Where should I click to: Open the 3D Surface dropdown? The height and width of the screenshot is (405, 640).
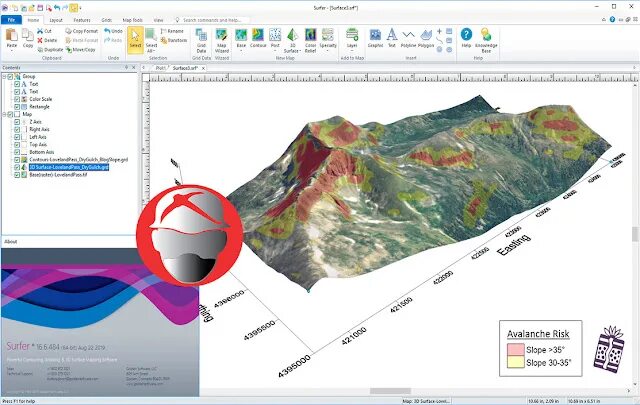point(300,51)
